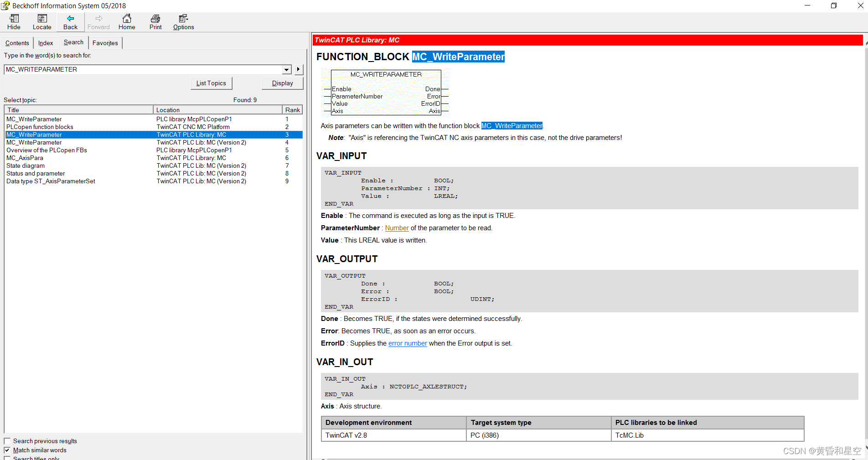Sort results by Rank column header

coord(292,110)
